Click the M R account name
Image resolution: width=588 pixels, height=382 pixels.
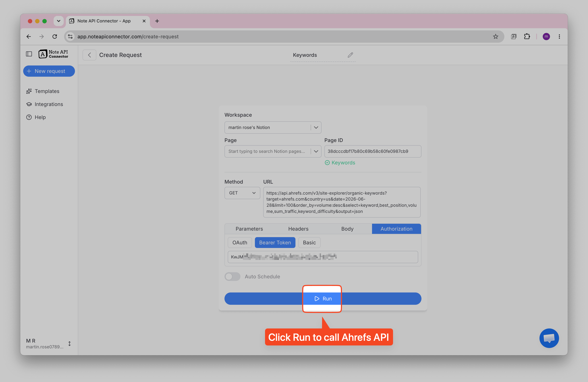tap(31, 341)
